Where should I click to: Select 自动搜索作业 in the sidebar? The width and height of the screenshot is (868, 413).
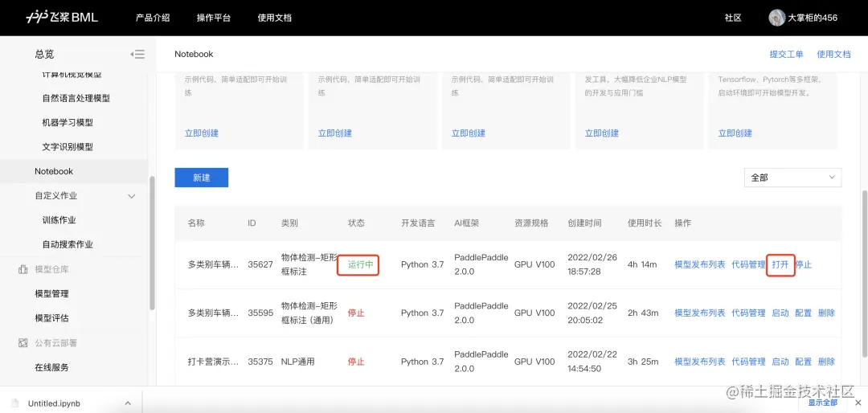pos(68,245)
